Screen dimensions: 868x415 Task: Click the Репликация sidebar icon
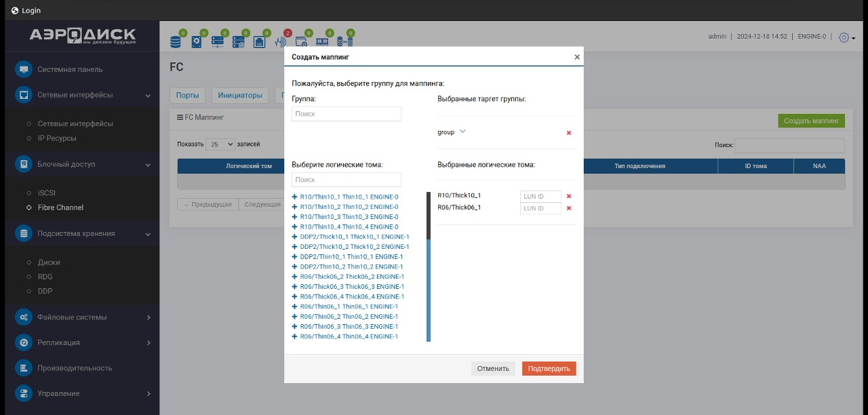[x=24, y=342]
